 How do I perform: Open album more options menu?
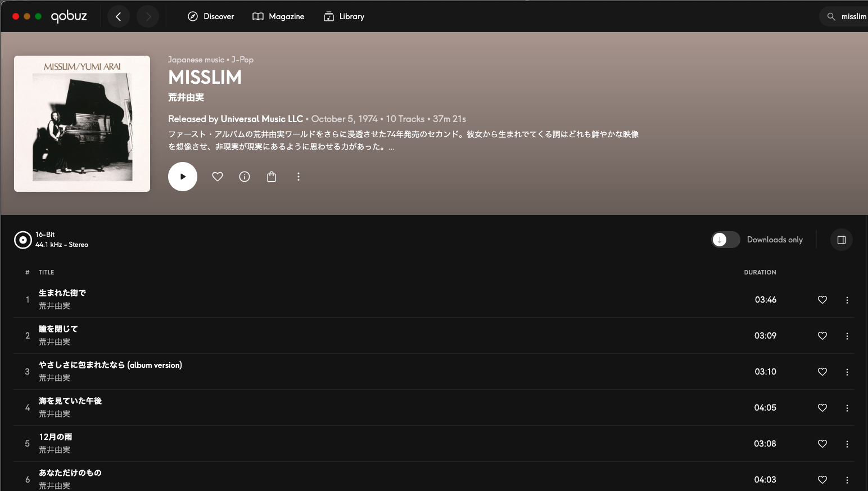299,177
